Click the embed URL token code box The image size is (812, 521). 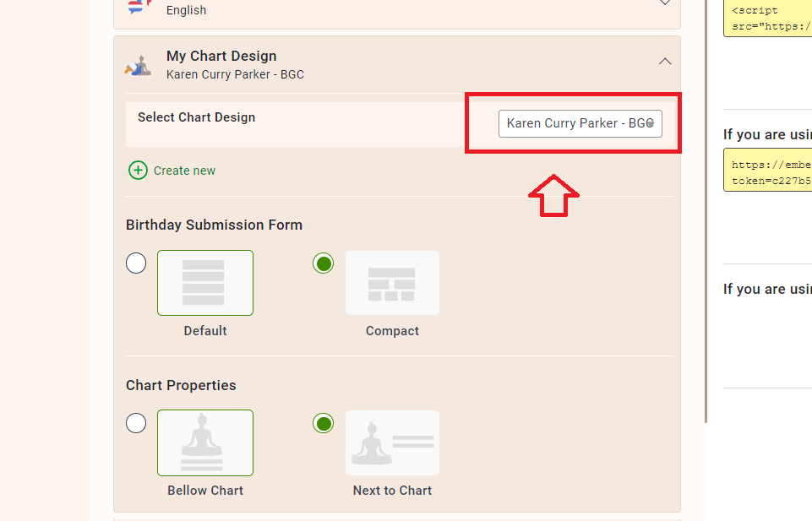[767, 170]
